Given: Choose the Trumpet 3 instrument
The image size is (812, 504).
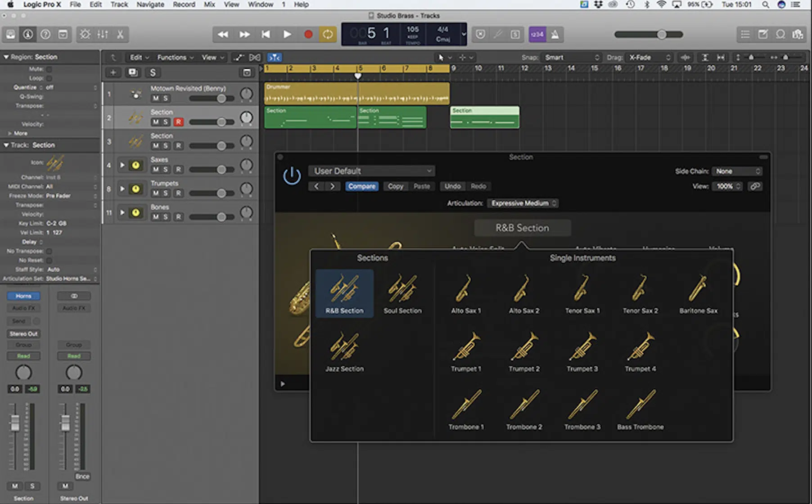Looking at the screenshot, I should click(582, 351).
